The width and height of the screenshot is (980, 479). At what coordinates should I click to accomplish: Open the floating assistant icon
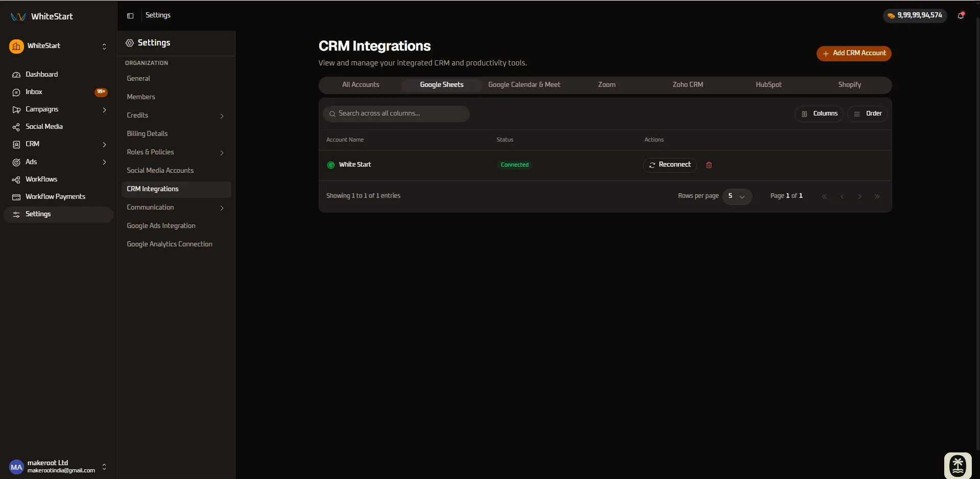point(958,466)
